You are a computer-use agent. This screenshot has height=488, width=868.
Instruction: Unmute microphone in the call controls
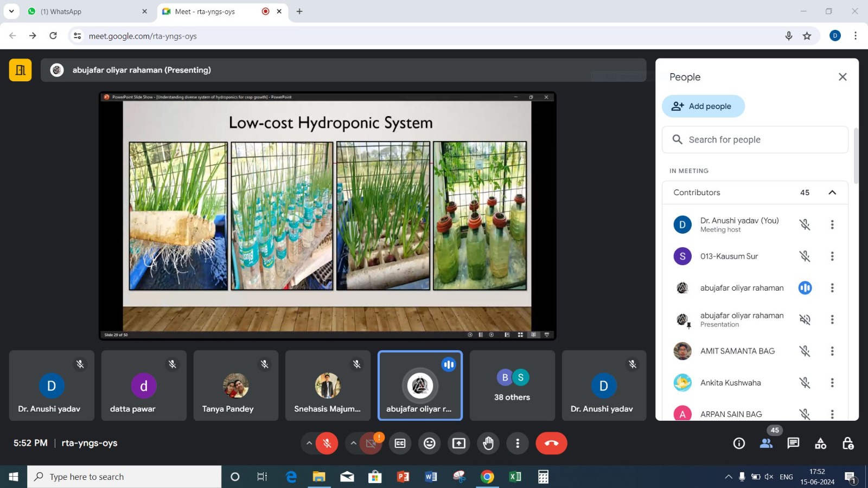327,444
